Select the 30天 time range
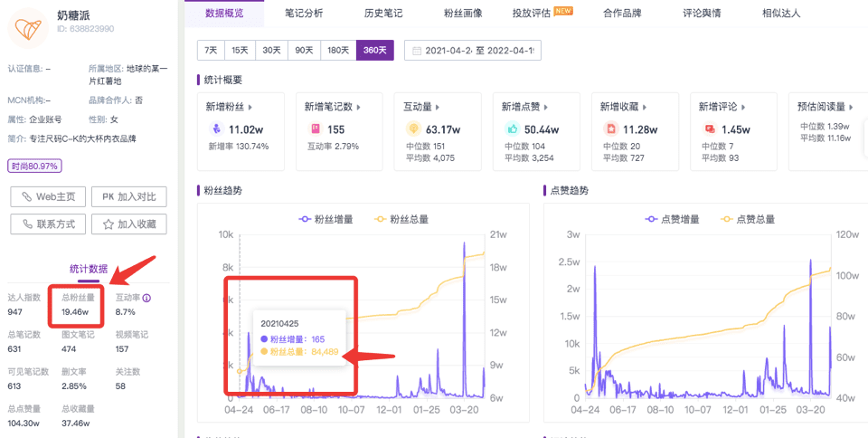This screenshot has height=438, width=868. tap(271, 50)
